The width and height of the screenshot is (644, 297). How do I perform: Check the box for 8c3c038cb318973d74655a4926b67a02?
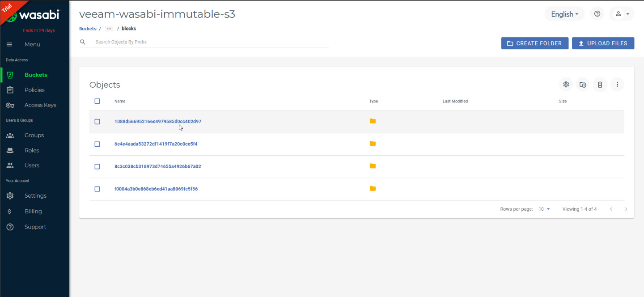click(97, 166)
